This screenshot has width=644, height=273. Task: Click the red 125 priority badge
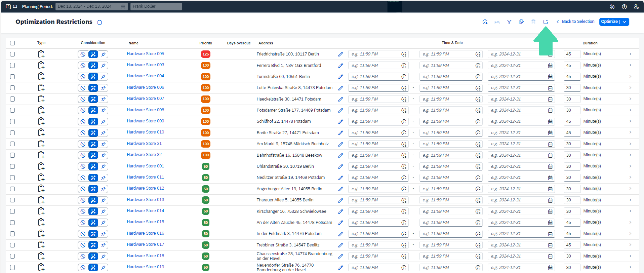206,54
